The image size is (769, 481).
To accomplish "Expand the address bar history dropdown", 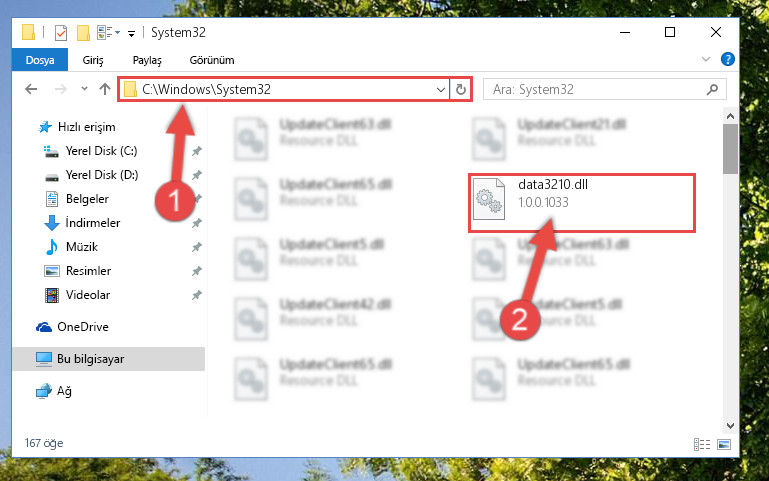I will [x=440, y=90].
